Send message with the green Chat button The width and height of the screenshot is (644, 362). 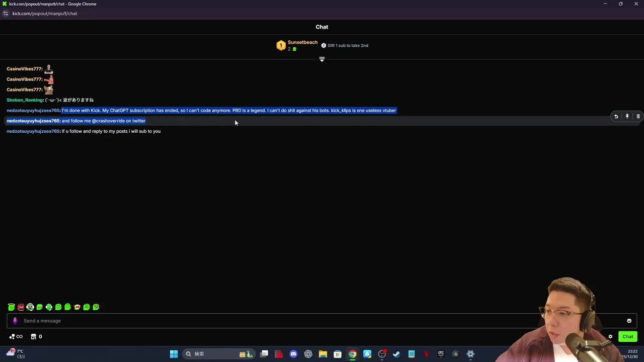click(628, 337)
